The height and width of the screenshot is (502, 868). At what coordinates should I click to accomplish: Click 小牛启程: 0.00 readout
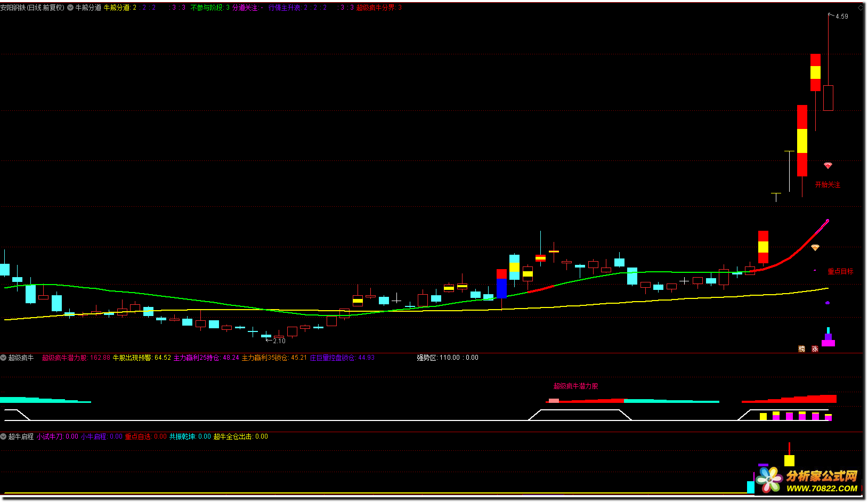click(x=102, y=436)
